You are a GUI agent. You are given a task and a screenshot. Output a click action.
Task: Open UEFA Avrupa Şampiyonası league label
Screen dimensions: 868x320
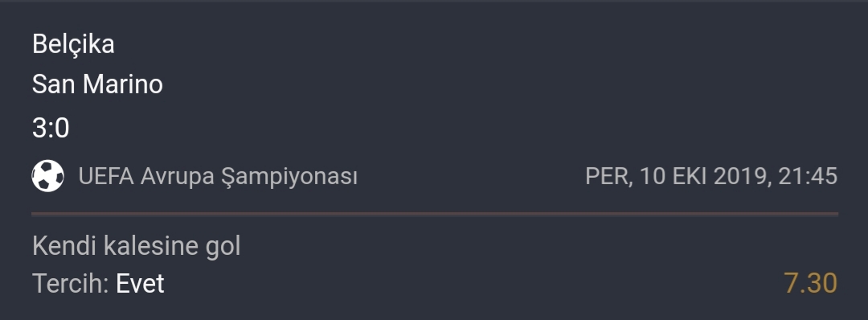coord(218,177)
